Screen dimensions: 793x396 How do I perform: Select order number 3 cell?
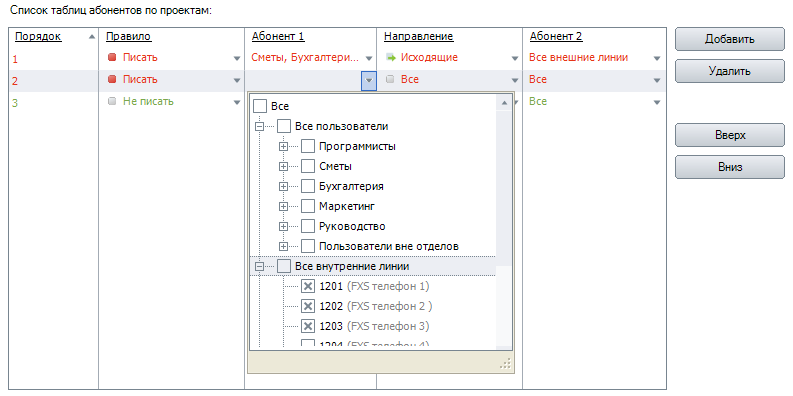click(x=15, y=103)
